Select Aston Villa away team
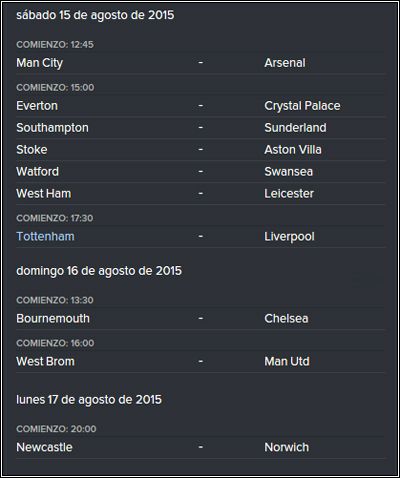 [293, 150]
